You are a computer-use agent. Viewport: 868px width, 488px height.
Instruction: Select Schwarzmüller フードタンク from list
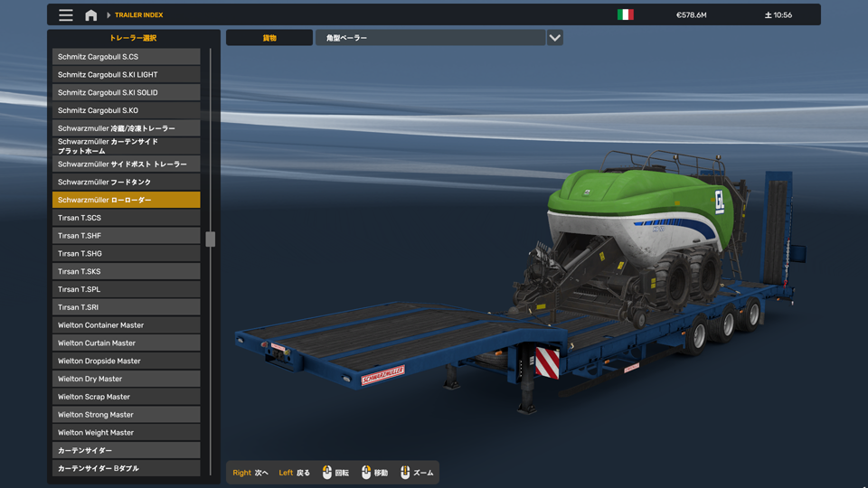[126, 183]
